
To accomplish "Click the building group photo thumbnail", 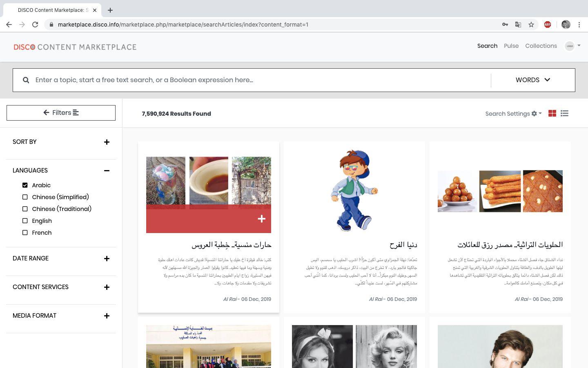I will coord(209,346).
